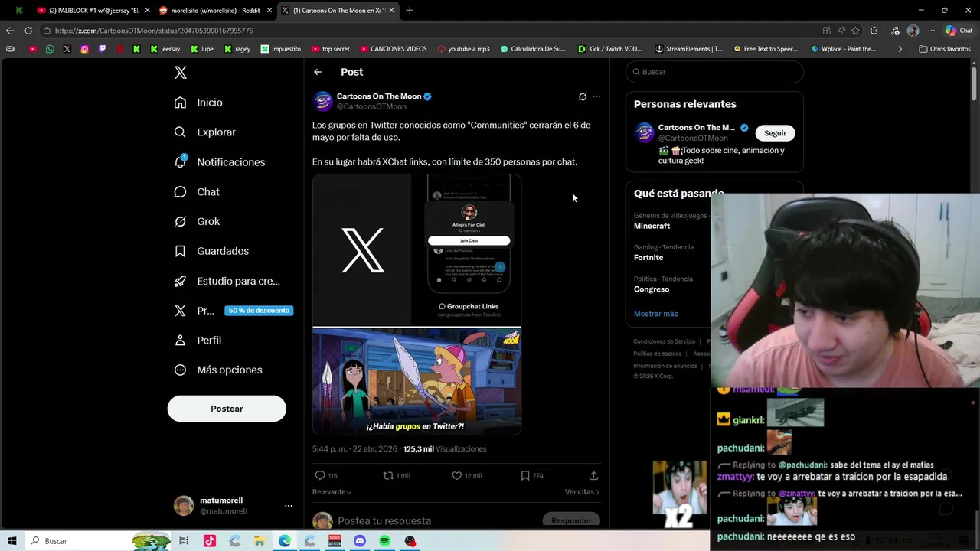
Task: Click the Cartoons On The Moon avatar
Action: point(323,101)
